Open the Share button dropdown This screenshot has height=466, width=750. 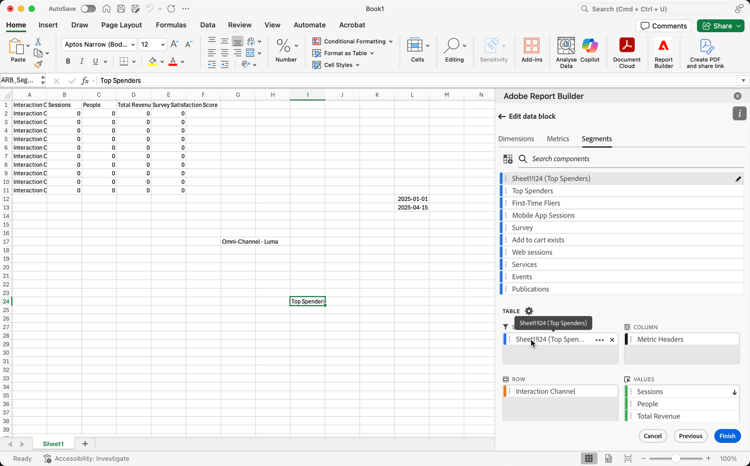[739, 26]
